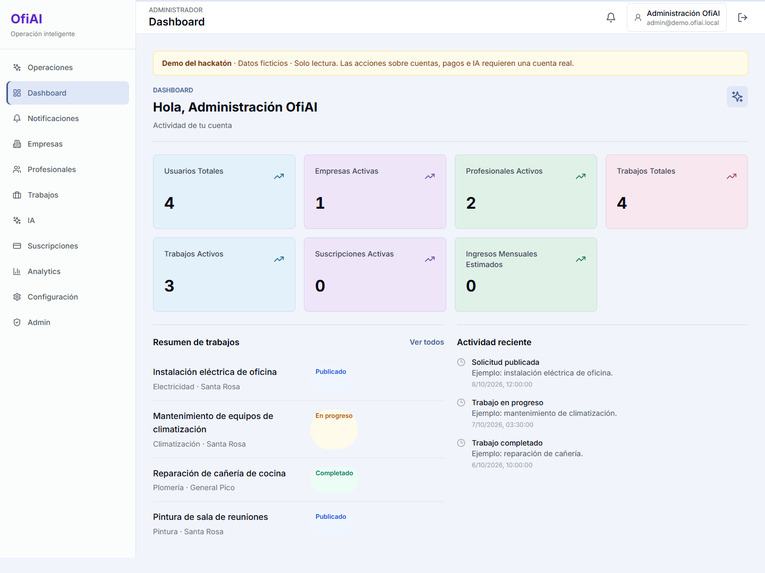Open job Mantenimiento de equipos de climatización

[213, 423]
